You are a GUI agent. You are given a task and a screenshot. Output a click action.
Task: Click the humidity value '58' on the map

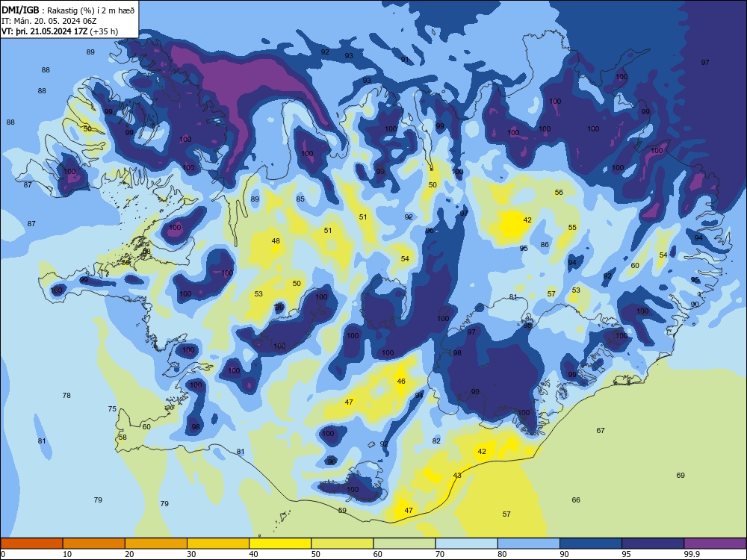click(x=123, y=437)
